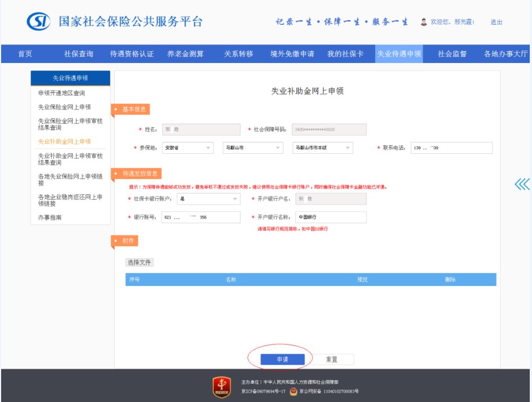Open the city dropdown showing 马鞍山市

click(253, 148)
